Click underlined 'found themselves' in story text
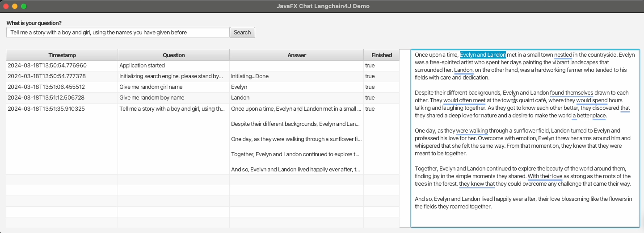644x233 pixels. tap(572, 93)
